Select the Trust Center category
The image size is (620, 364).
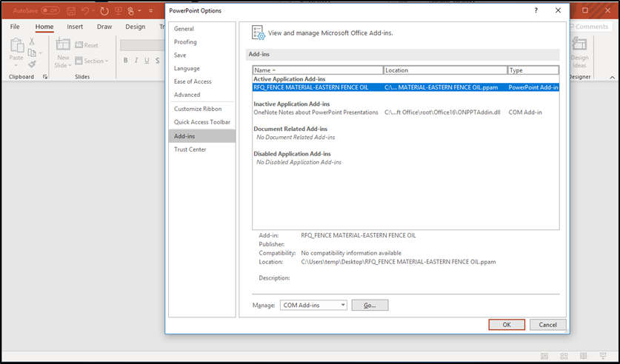click(x=190, y=149)
